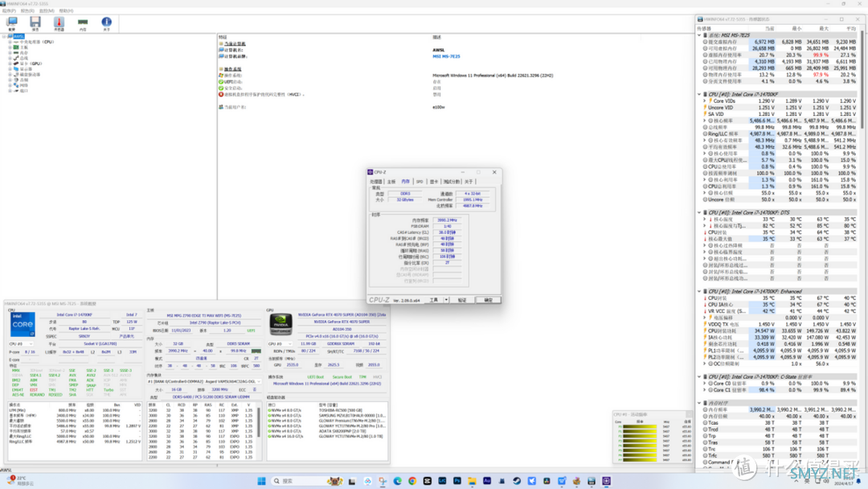Select 磁盘驱动器 drives in the device tree
This screenshot has width=868, height=489.
(30, 74)
